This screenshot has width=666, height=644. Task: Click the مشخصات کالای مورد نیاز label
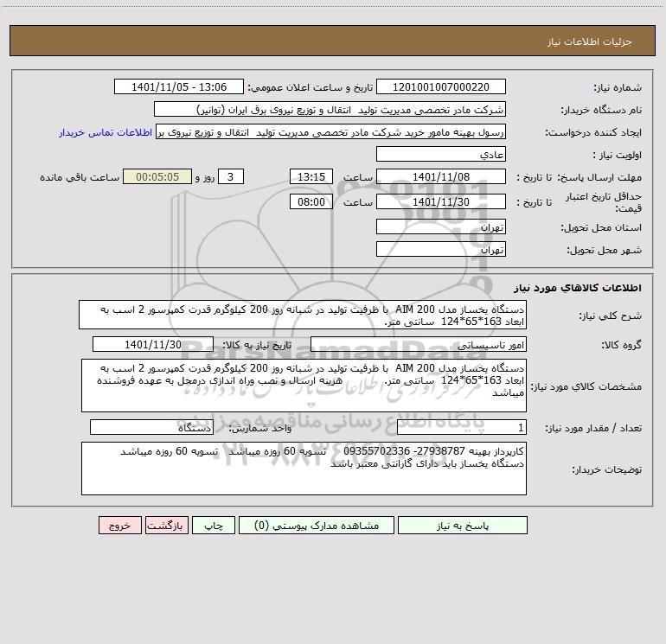click(x=586, y=386)
